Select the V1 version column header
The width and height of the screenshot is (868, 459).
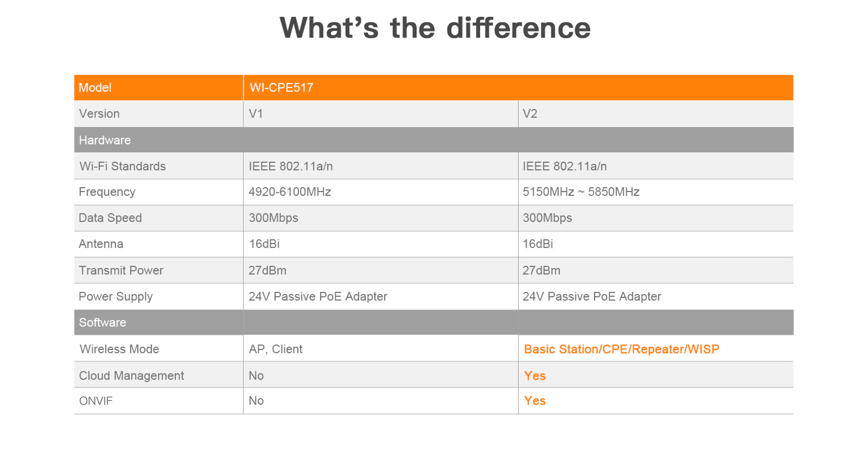(x=256, y=114)
